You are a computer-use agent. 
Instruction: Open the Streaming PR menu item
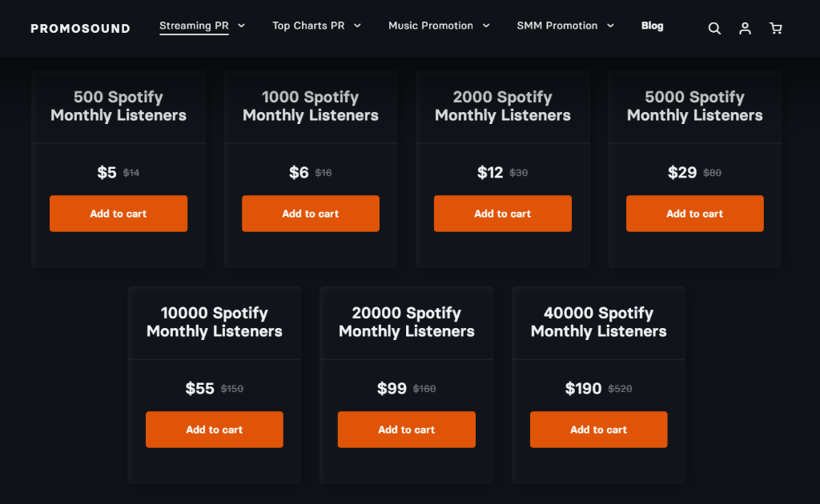click(194, 26)
